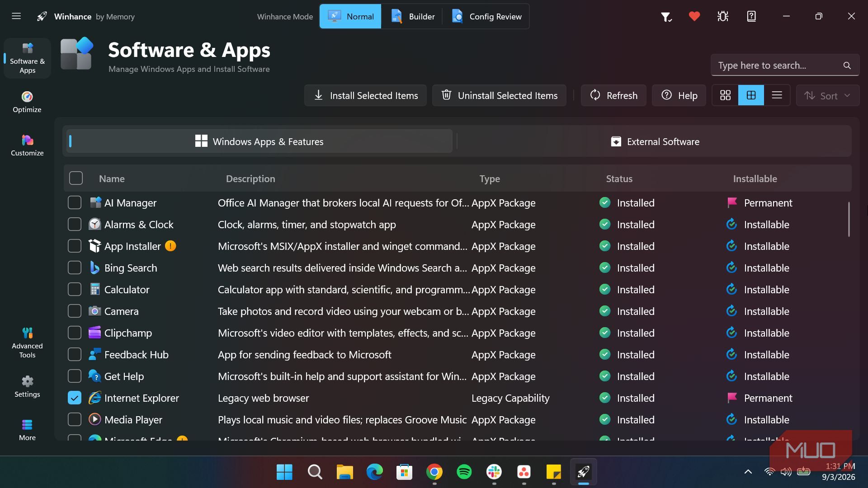The width and height of the screenshot is (868, 488).
Task: Check the Calculator checkbox
Action: [75, 289]
